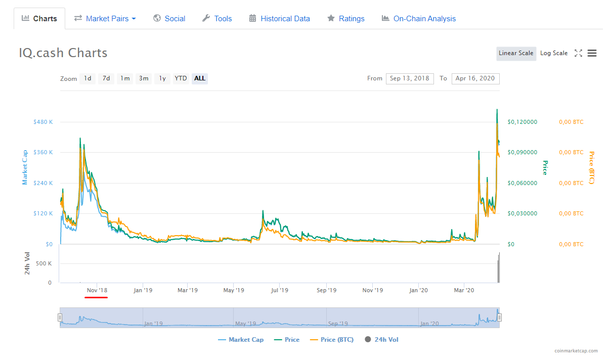Set zoom to 3m
The image size is (610, 364).
[144, 78]
